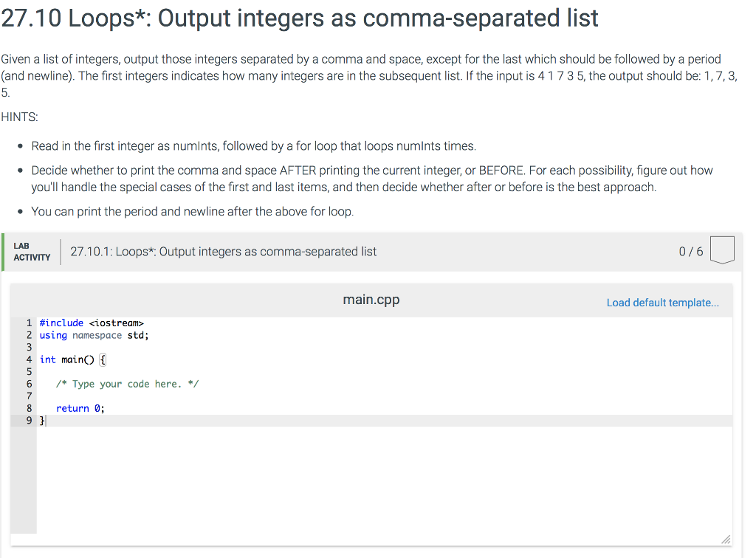Click the 27.10.1 activity title text

pyautogui.click(x=223, y=251)
